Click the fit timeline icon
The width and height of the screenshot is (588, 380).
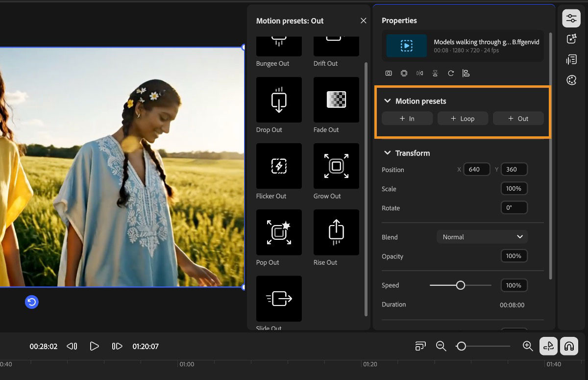click(420, 346)
